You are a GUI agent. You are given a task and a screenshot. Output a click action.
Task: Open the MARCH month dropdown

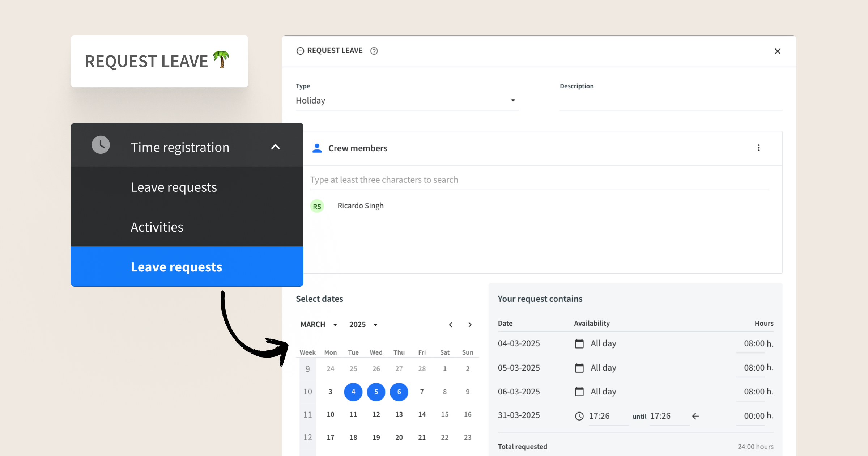pyautogui.click(x=319, y=325)
